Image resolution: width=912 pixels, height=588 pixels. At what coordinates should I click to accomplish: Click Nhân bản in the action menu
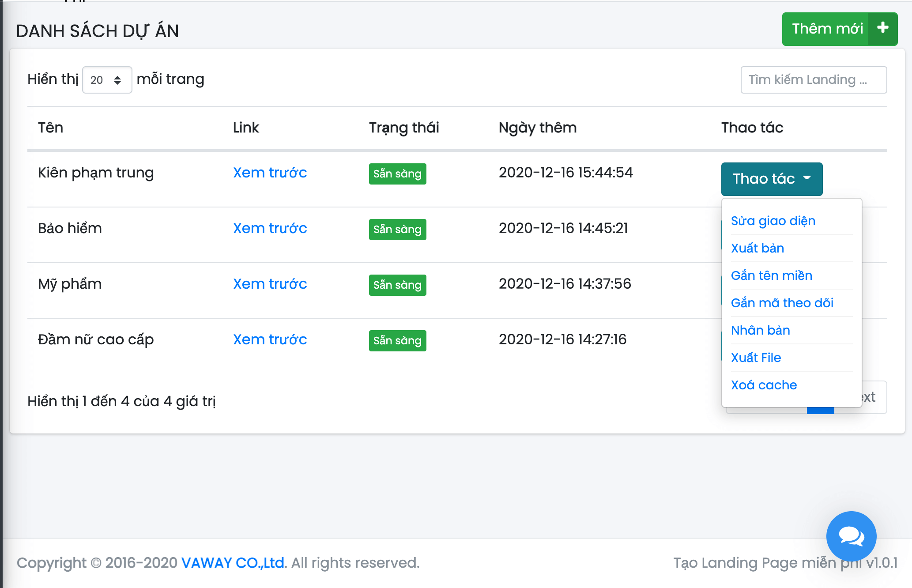tap(760, 330)
